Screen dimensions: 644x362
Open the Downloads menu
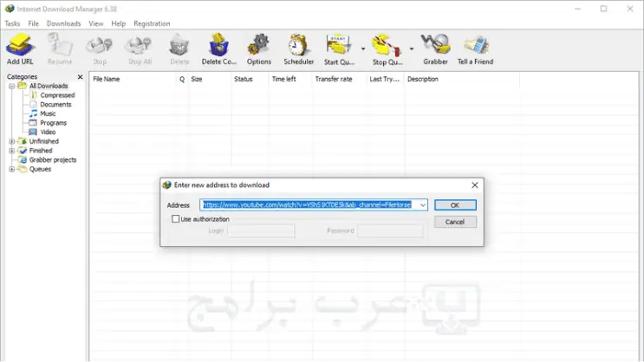tap(63, 23)
